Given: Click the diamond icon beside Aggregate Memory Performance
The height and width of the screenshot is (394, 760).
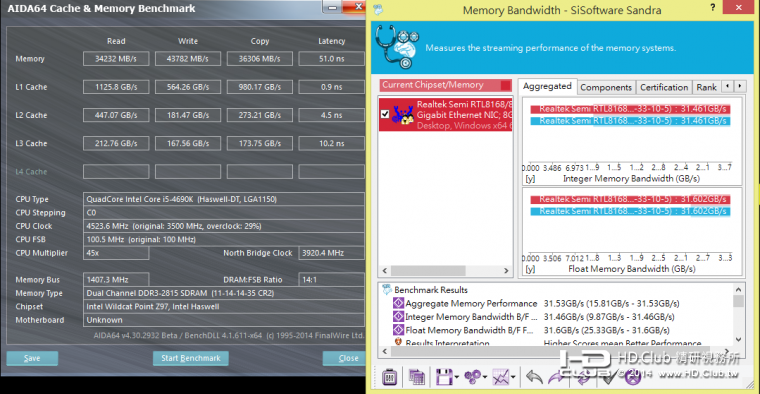Looking at the screenshot, I should point(398,303).
